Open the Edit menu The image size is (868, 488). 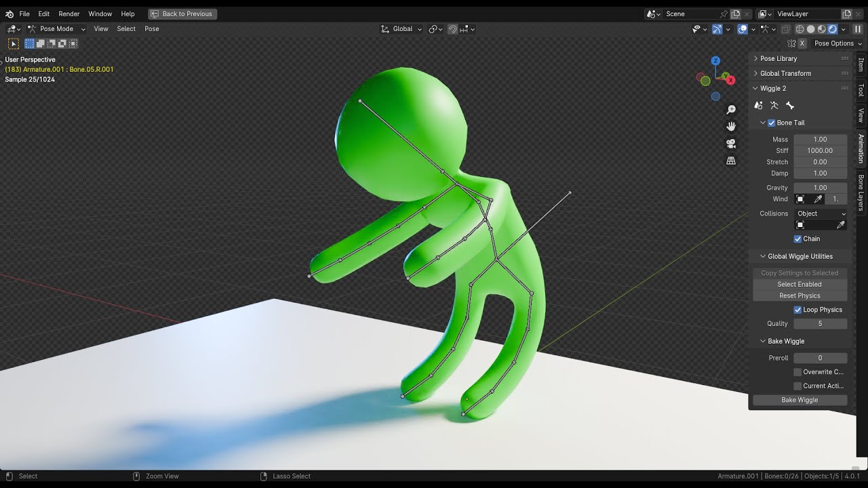point(44,14)
